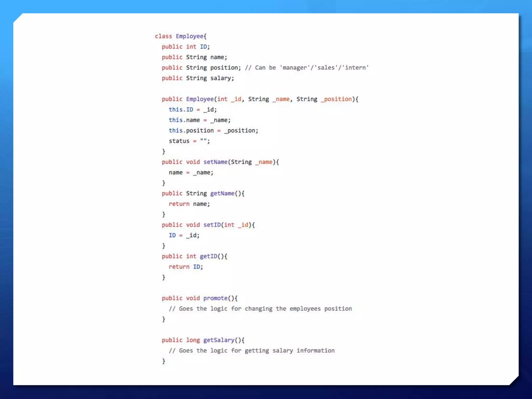Click the setName method signature

coord(220,162)
